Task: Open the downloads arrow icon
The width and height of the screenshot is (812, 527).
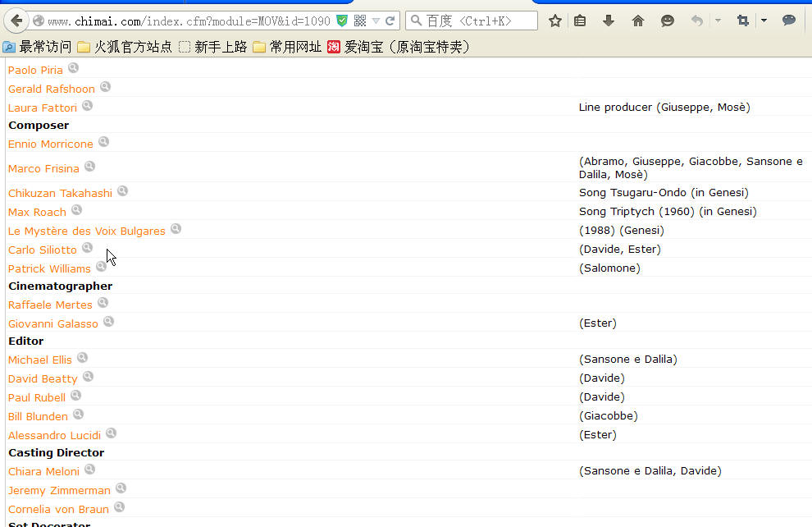Action: (609, 21)
